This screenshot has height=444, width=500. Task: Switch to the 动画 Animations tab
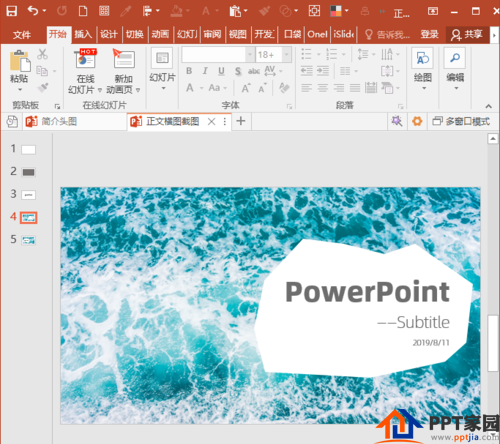coord(160,34)
